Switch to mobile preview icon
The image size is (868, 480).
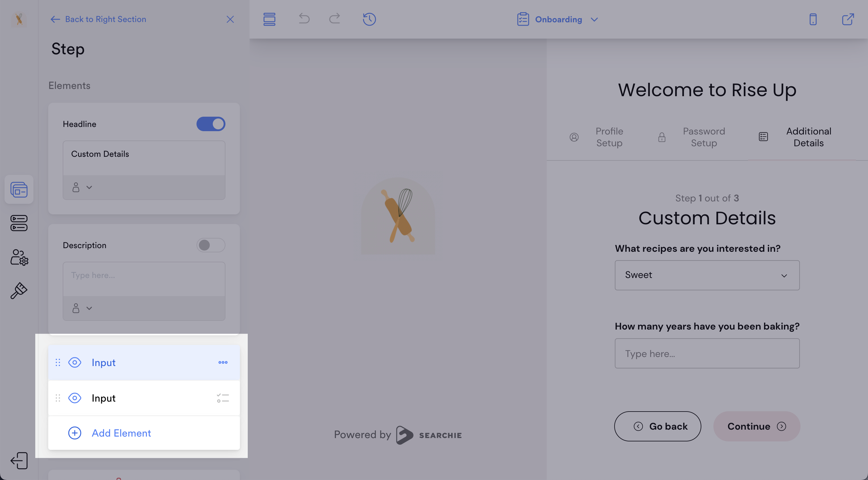[813, 19]
